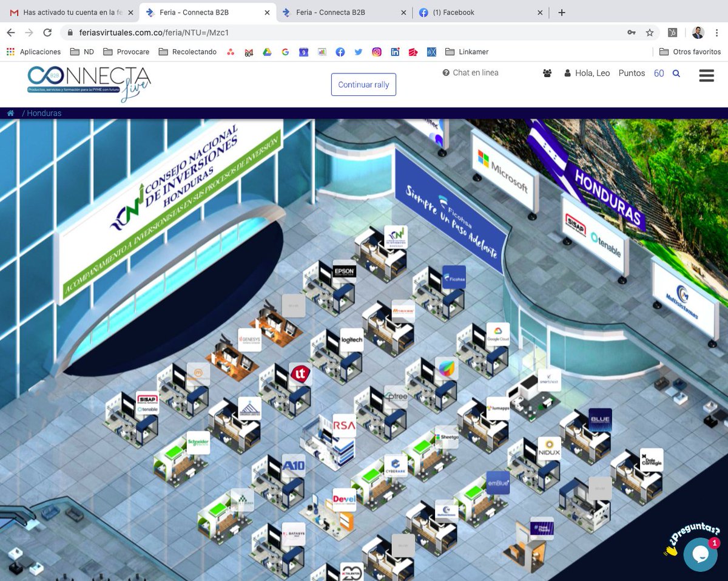728x581 pixels.
Task: Open the Datasys booth logo
Action: point(294,534)
